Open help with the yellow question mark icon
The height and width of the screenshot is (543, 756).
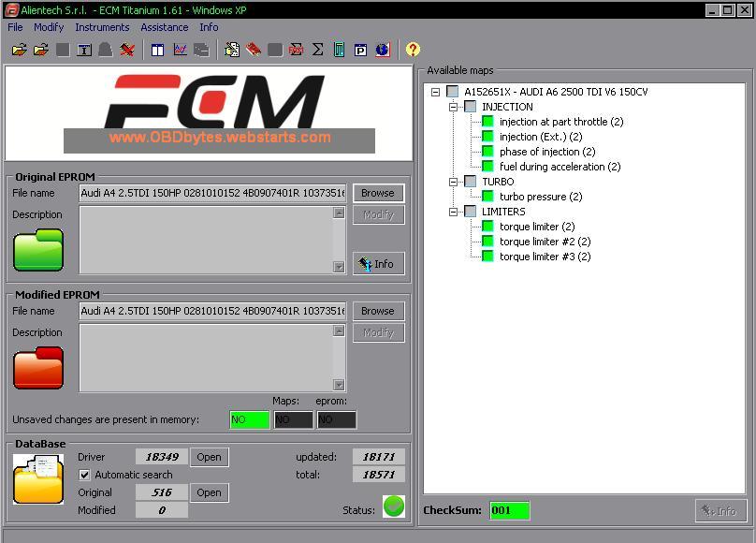(413, 50)
